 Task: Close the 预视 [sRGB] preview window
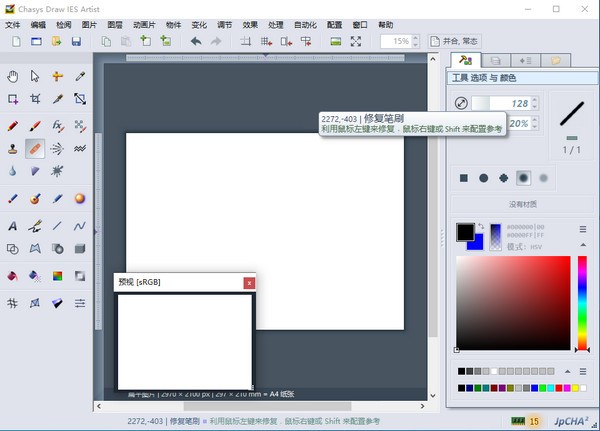tap(249, 283)
